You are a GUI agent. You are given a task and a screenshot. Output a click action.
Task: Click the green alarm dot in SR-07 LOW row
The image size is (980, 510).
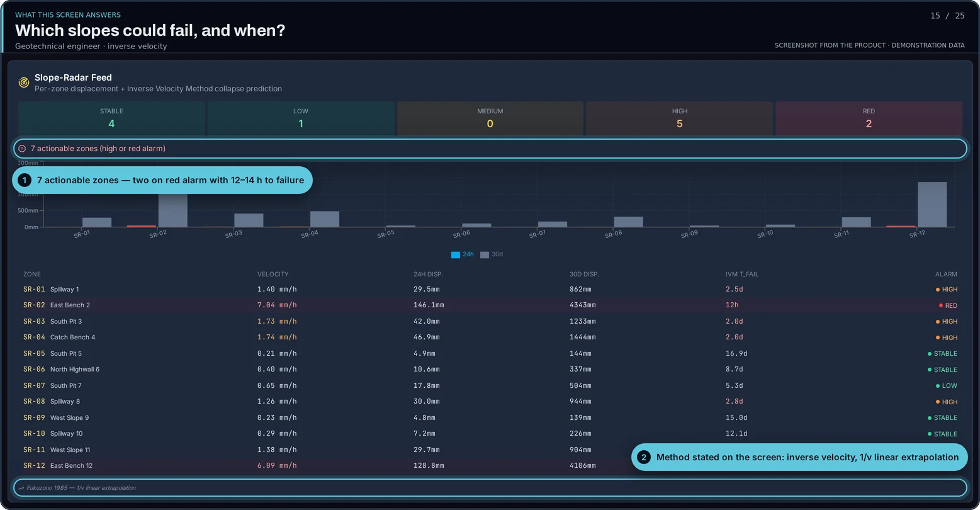coord(938,385)
